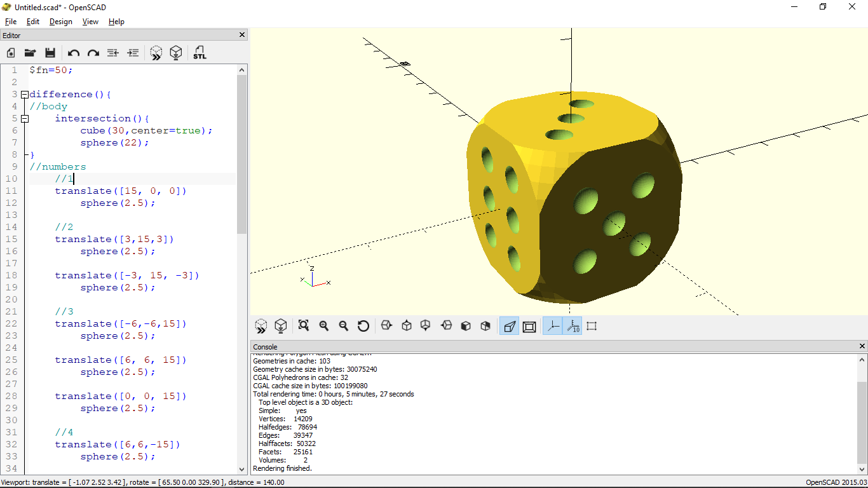The height and width of the screenshot is (488, 868).
Task: Click the '//numbers' comment line
Action: click(x=57, y=166)
